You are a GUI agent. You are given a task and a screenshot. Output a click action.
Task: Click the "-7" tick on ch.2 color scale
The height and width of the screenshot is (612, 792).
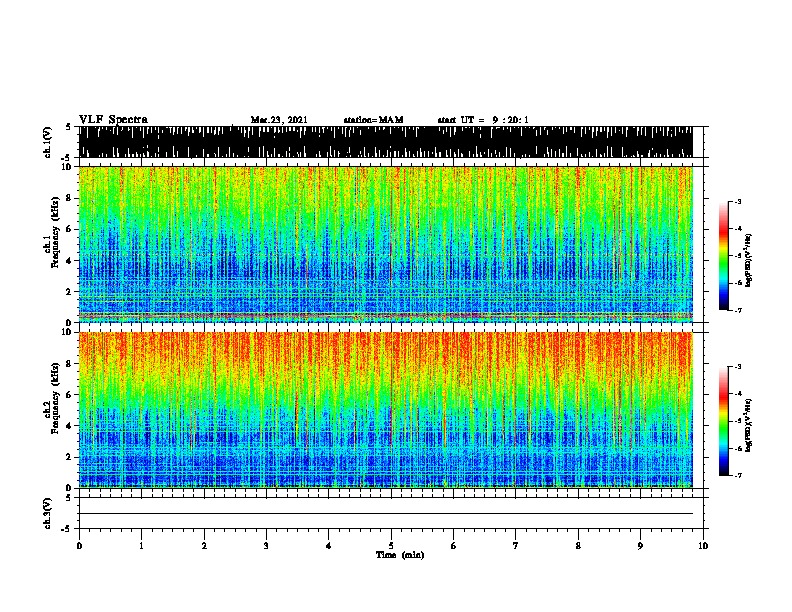point(737,475)
